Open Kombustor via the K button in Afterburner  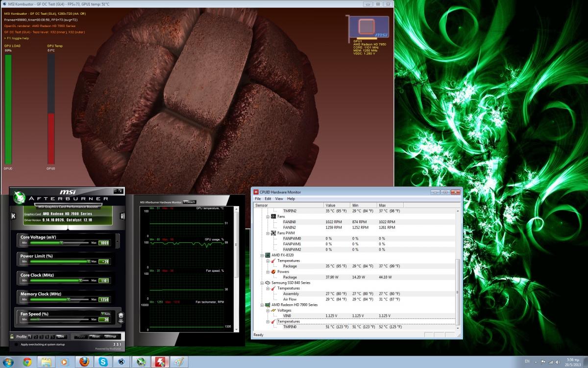(x=13, y=215)
